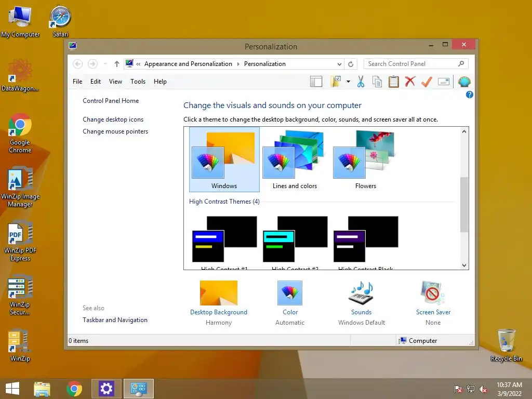532x399 pixels.
Task: Open the folder options toolbar icon
Action: 335,82
